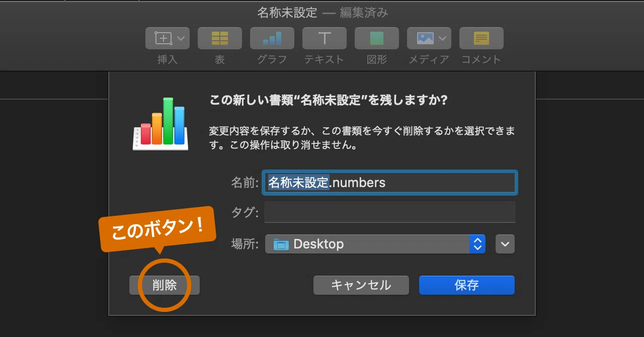This screenshot has height=337, width=644.
Task: Click the empty タグ (Tags) field
Action: click(x=390, y=212)
